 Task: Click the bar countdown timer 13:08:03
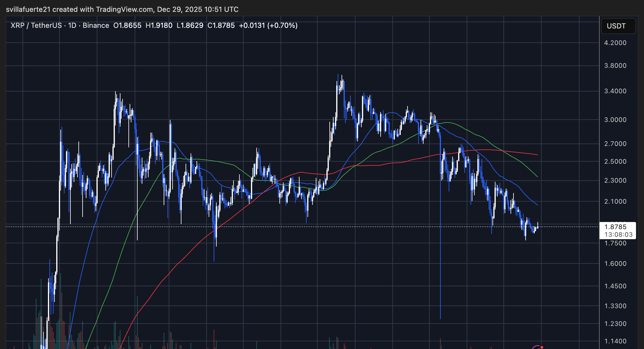618,235
